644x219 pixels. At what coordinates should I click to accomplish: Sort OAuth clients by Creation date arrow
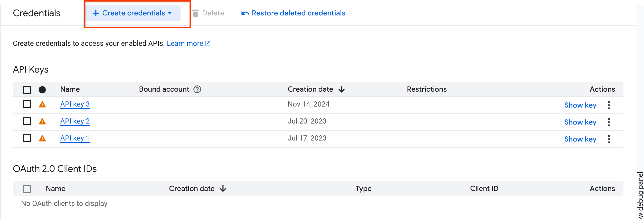point(223,189)
